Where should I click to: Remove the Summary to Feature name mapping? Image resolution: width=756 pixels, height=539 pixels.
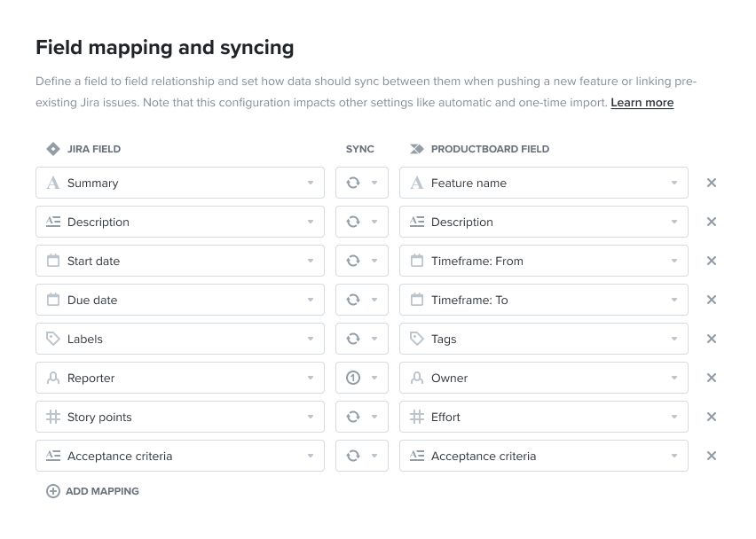pyautogui.click(x=711, y=183)
